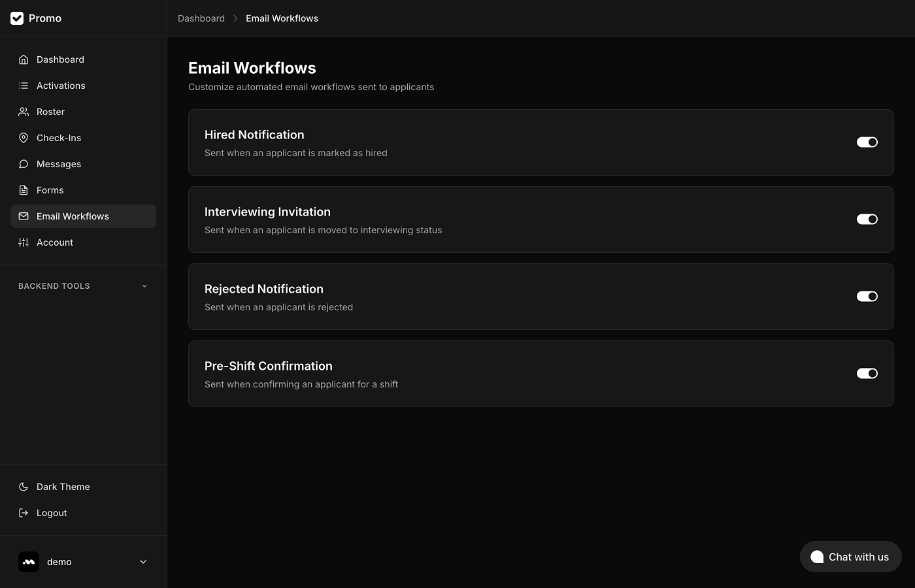
Task: Turn off the Interviewing Invitation email
Action: [x=867, y=219]
